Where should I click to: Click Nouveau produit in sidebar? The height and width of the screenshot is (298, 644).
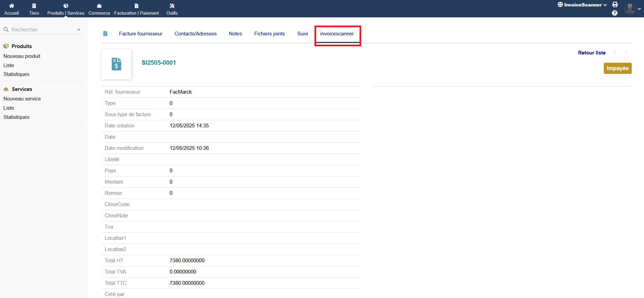(x=22, y=56)
